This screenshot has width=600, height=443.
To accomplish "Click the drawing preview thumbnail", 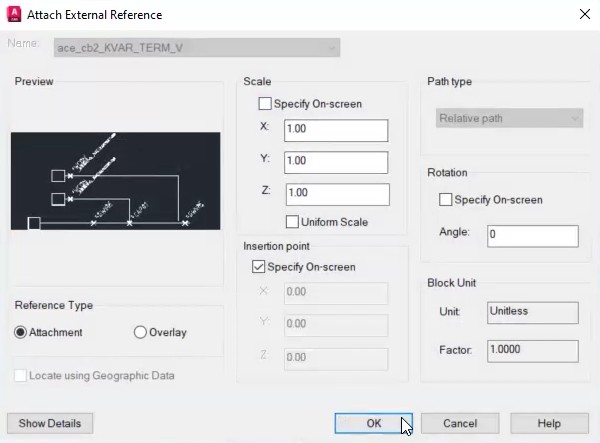I will pyautogui.click(x=115, y=182).
